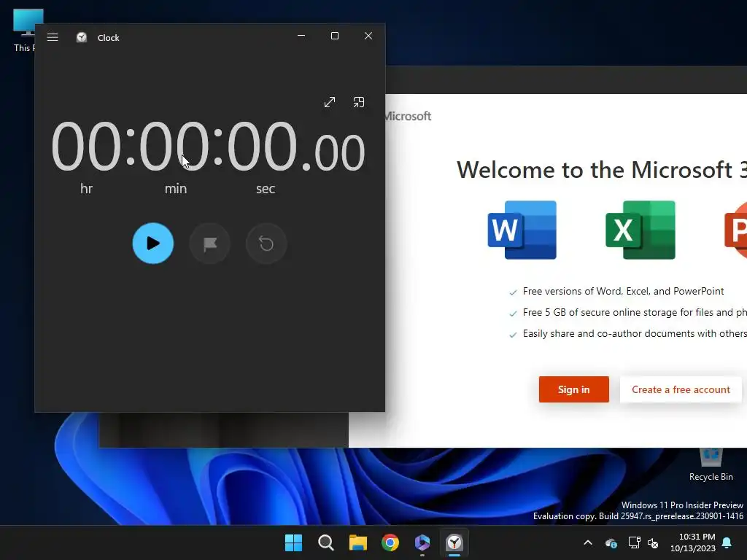Viewport: 747px width, 560px height.
Task: Minimize the Clock window
Action: coord(301,36)
